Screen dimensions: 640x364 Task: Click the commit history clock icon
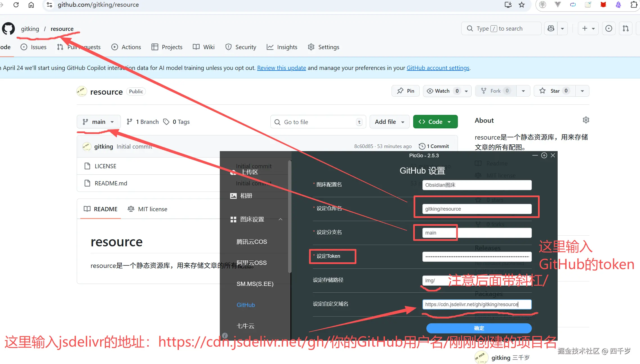[422, 146]
